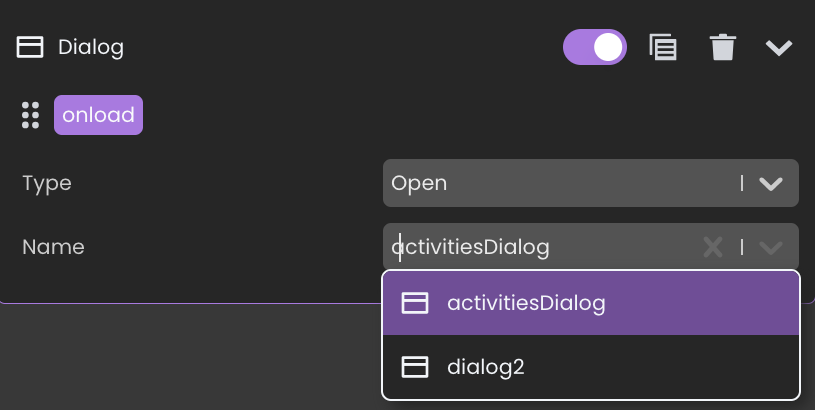Open the Type dropdown showing Open
The image size is (815, 410).
[x=590, y=183]
